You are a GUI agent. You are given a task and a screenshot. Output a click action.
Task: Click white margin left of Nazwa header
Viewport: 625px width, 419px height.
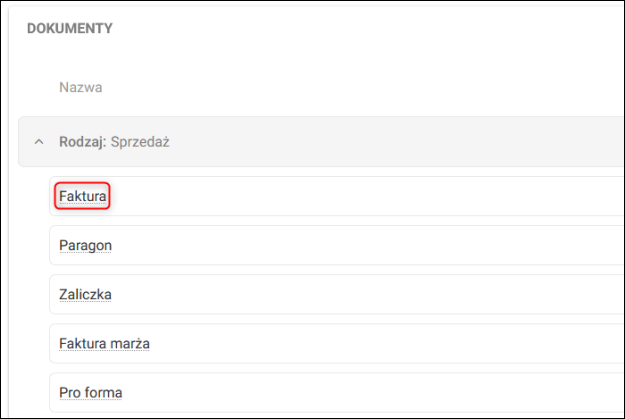point(35,87)
